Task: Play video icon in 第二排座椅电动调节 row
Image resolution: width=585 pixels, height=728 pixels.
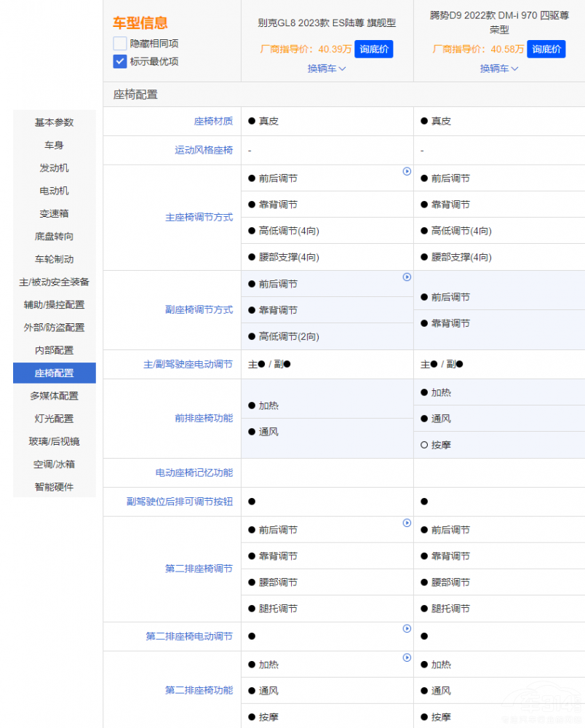Action: (x=407, y=629)
